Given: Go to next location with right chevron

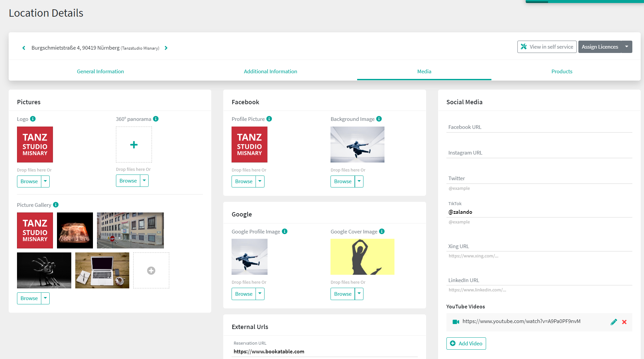Looking at the screenshot, I should click(166, 48).
